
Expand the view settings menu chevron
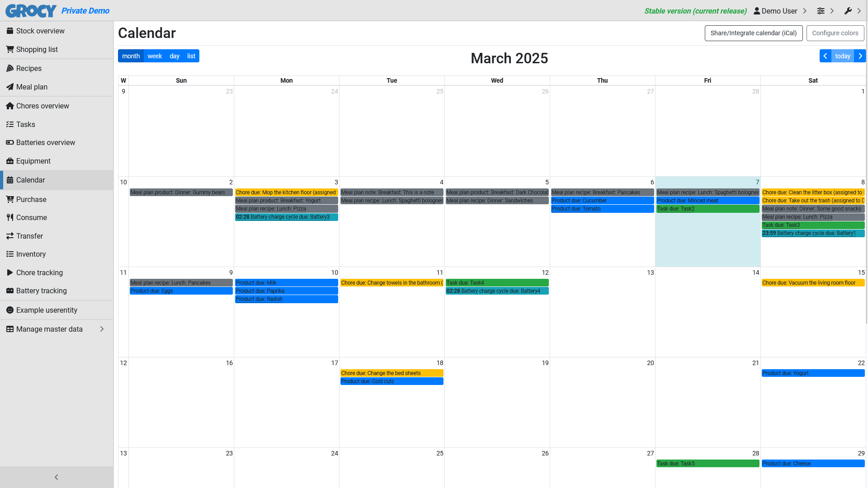832,11
